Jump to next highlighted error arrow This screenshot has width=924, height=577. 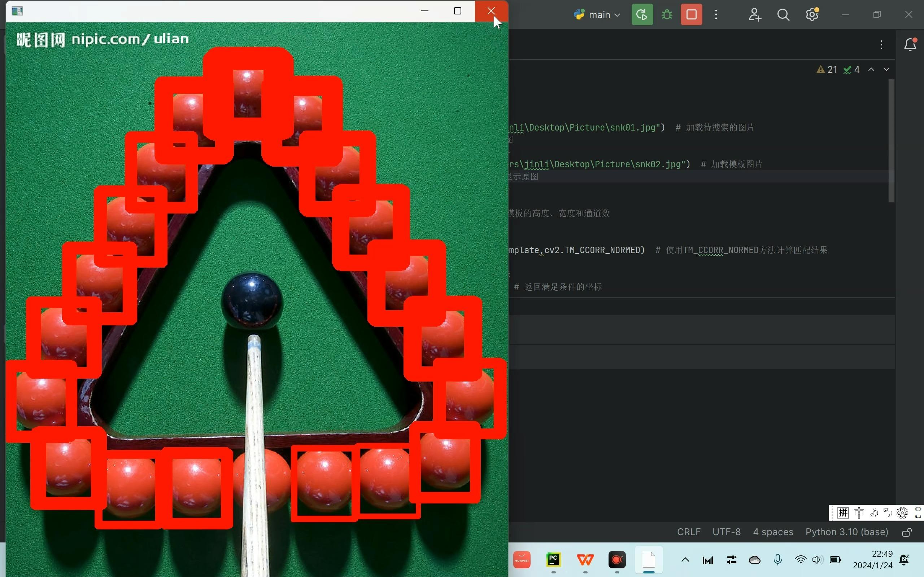click(x=886, y=70)
